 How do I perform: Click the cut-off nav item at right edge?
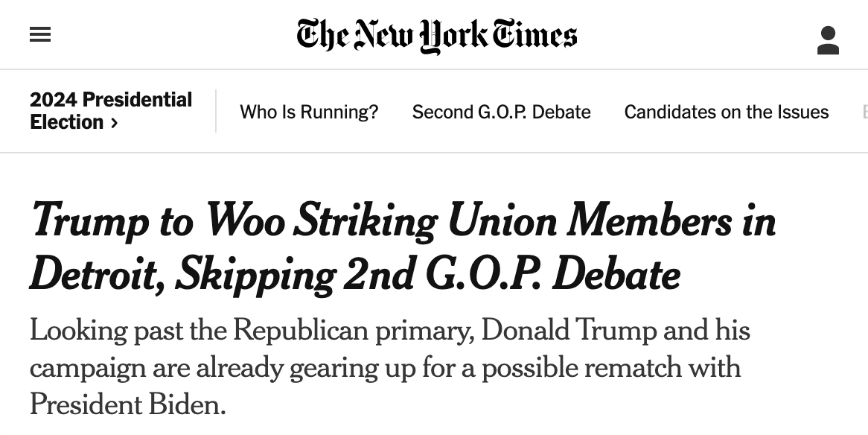pos(864,112)
